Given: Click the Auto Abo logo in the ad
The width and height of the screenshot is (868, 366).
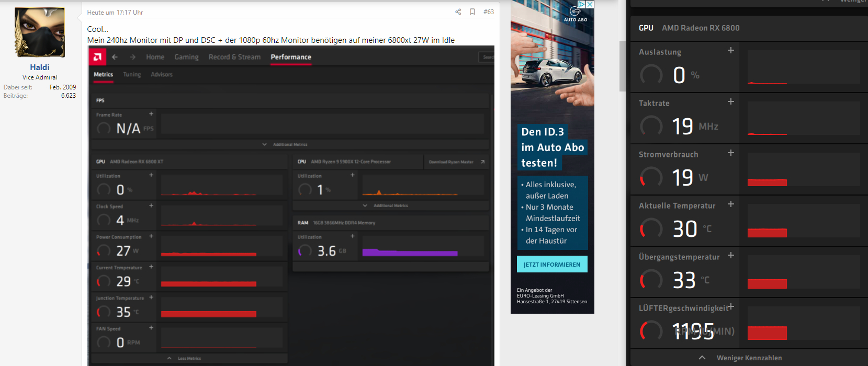Looking at the screenshot, I should pos(576,14).
